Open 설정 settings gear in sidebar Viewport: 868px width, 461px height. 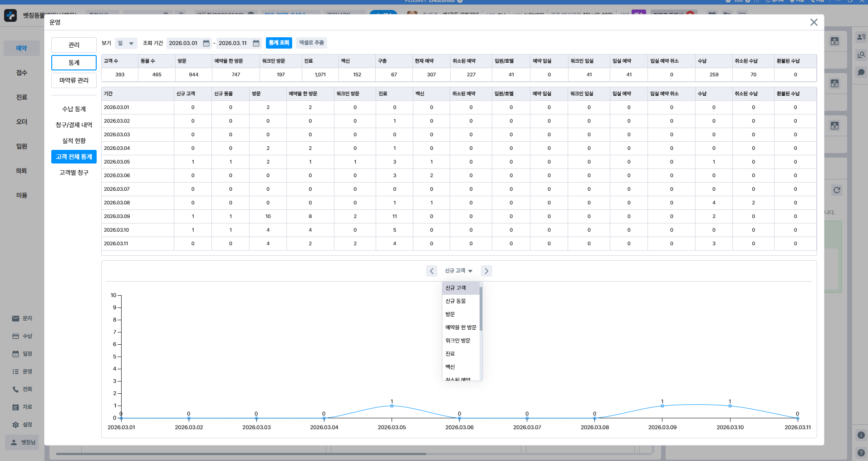(x=22, y=425)
